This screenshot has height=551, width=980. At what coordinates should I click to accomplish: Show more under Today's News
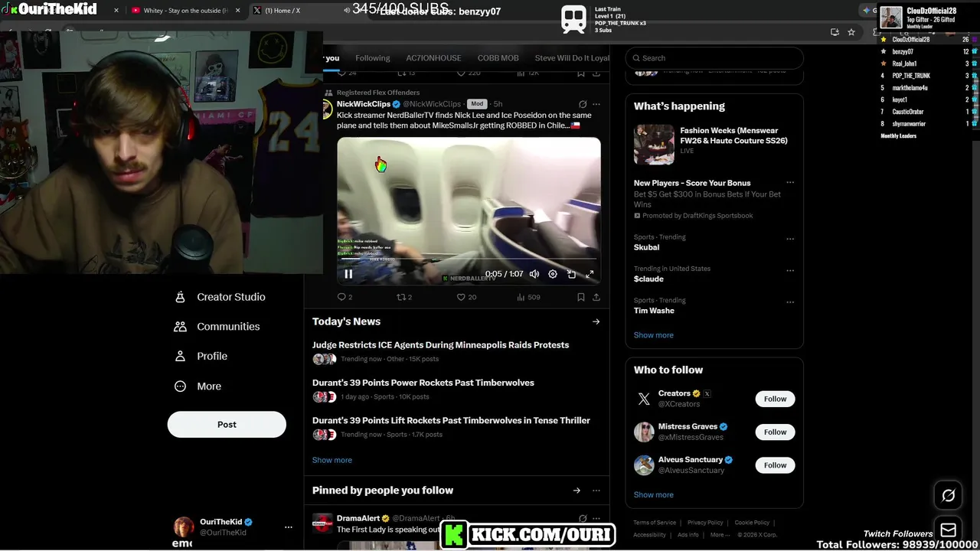(332, 460)
